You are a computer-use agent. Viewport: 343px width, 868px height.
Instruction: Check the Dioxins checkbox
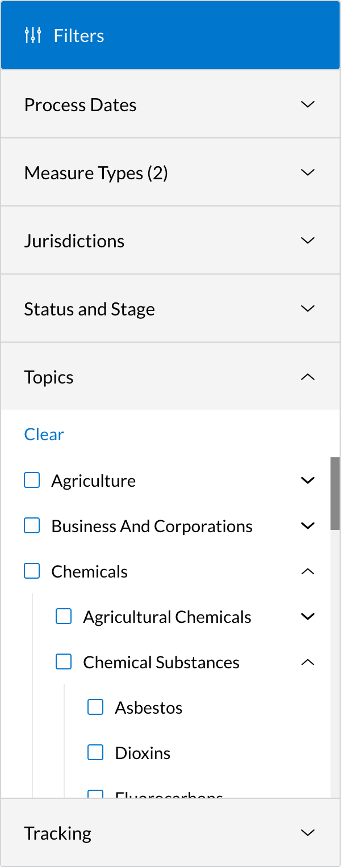(x=95, y=752)
